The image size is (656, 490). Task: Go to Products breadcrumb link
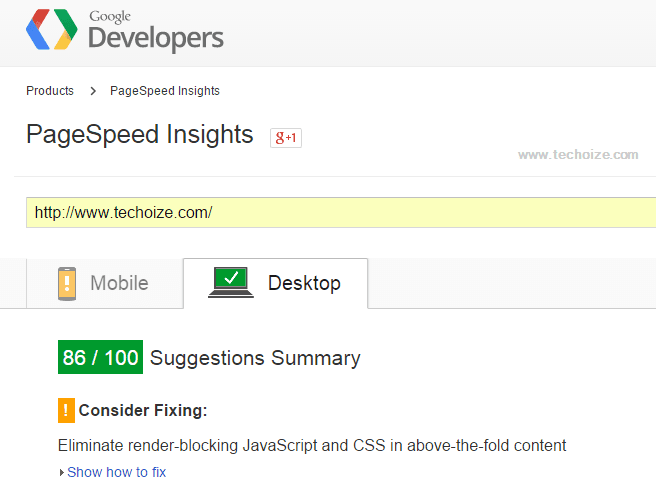50,91
